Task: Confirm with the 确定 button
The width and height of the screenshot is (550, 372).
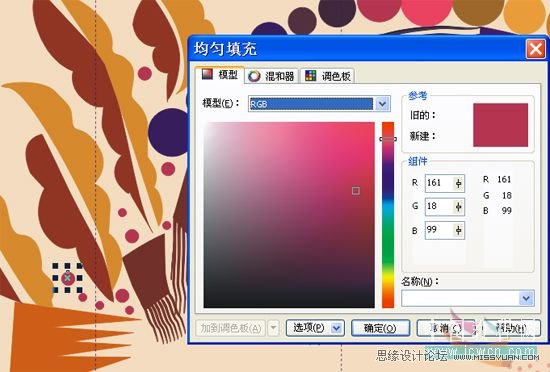Action: tap(381, 328)
